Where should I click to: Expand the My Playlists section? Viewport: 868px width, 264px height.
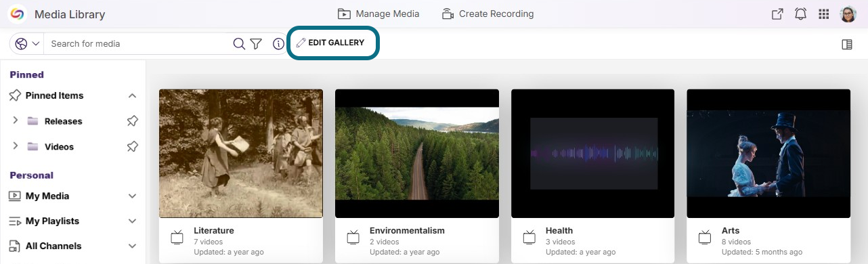coord(133,221)
